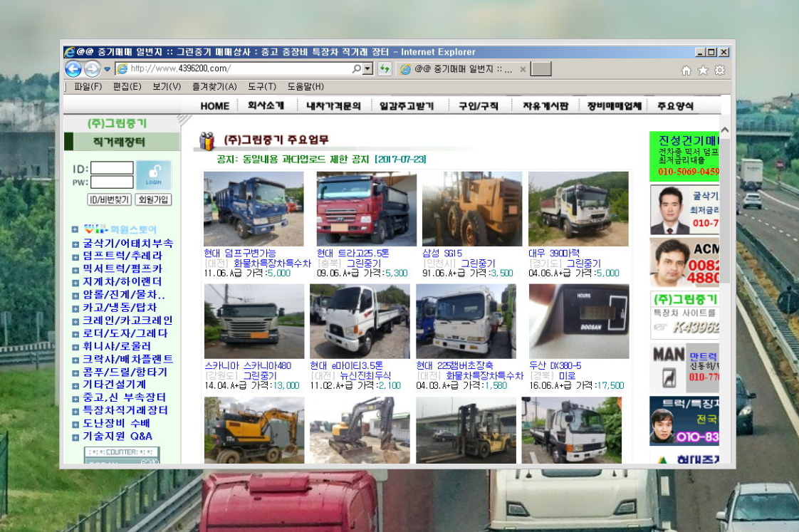Expand 회원스토어 category
Image resolution: width=799 pixels, height=532 pixels.
tap(75, 230)
